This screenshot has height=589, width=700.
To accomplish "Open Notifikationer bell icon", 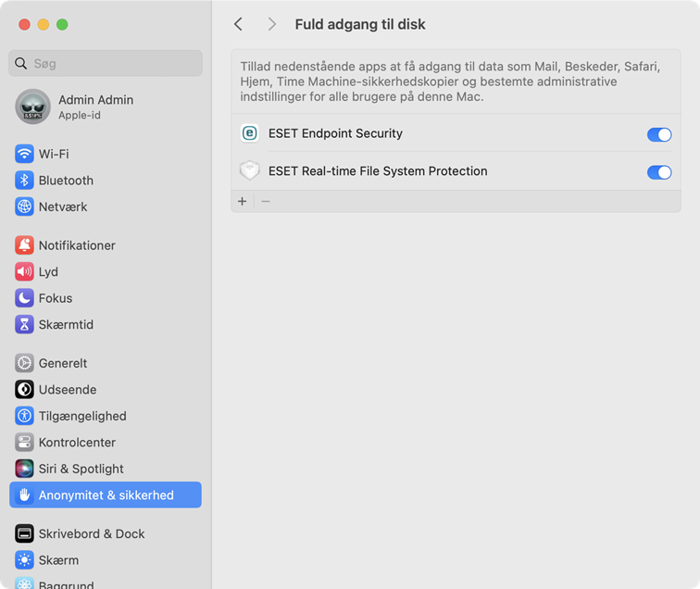I will tap(24, 245).
